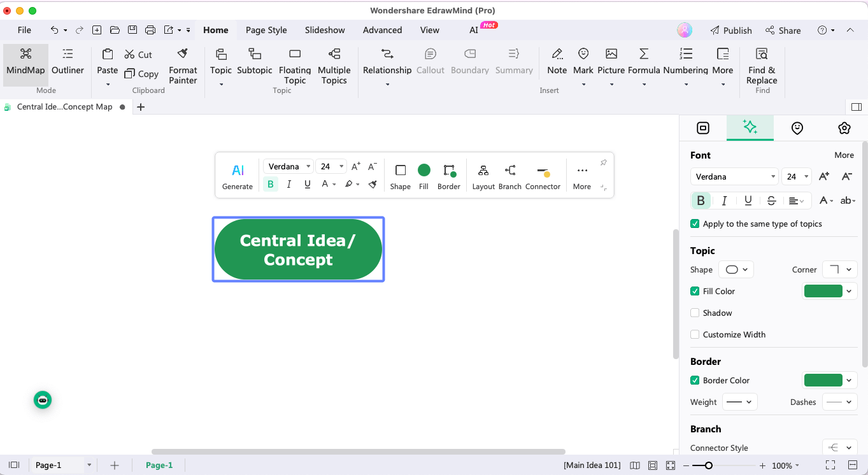Open the Fill Color swatch picker
This screenshot has width=868, height=475.
[830, 291]
